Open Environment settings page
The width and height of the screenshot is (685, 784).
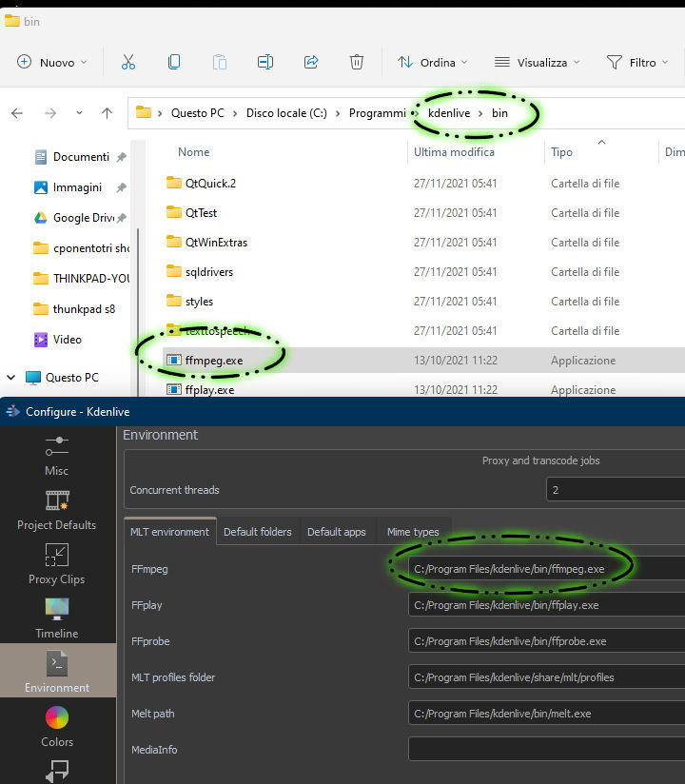[57, 671]
